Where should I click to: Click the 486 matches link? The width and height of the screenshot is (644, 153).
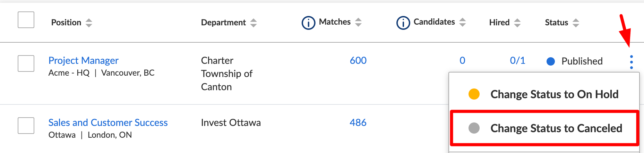click(x=358, y=123)
